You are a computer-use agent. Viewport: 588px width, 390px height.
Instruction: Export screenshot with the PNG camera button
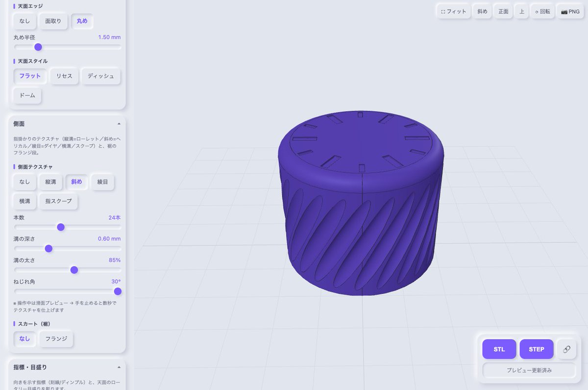coord(570,11)
